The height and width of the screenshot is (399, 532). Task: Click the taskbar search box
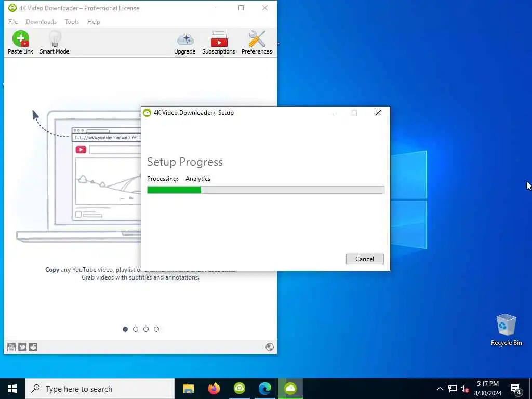click(x=100, y=389)
